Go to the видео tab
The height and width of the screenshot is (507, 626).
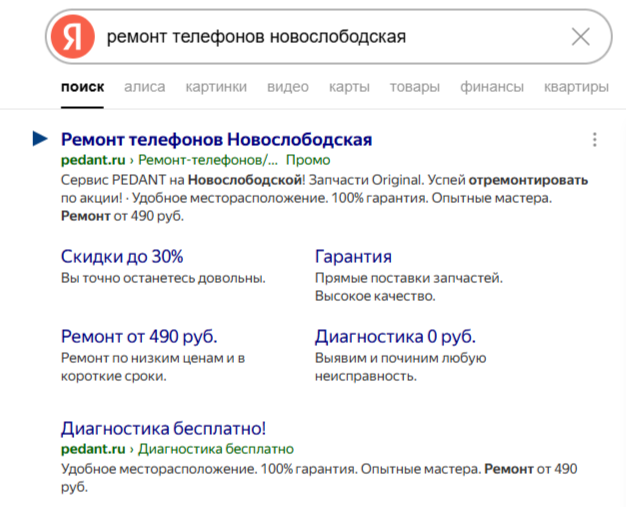287,87
